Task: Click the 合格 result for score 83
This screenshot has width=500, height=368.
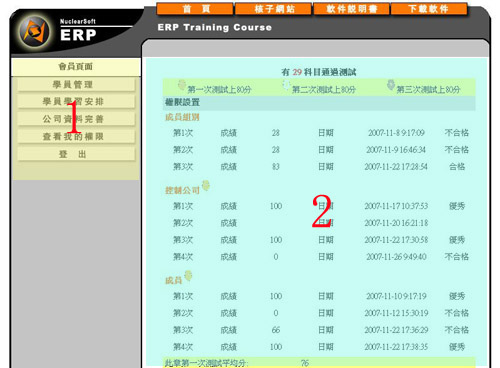Action: click(457, 166)
